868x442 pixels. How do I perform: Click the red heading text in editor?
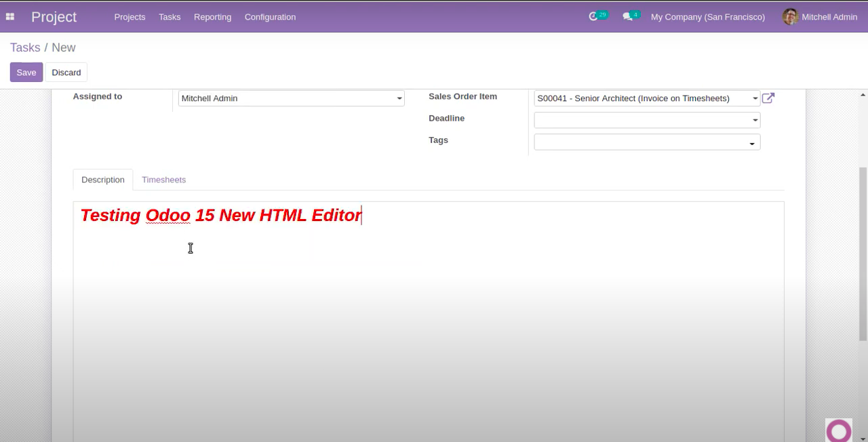pos(221,215)
